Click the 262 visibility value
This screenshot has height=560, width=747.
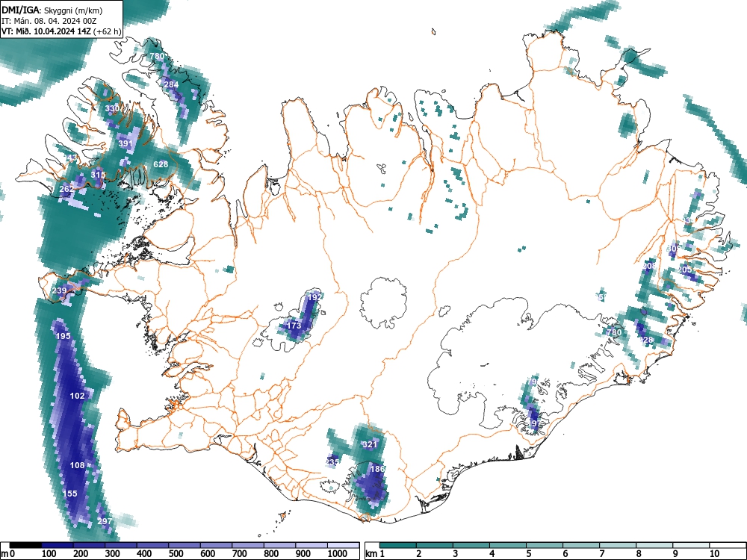66,189
